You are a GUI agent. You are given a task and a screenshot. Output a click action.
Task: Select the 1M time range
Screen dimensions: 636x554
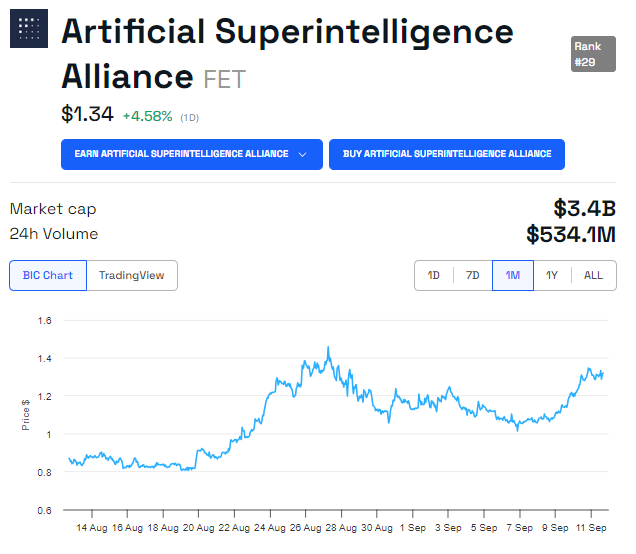coord(512,275)
